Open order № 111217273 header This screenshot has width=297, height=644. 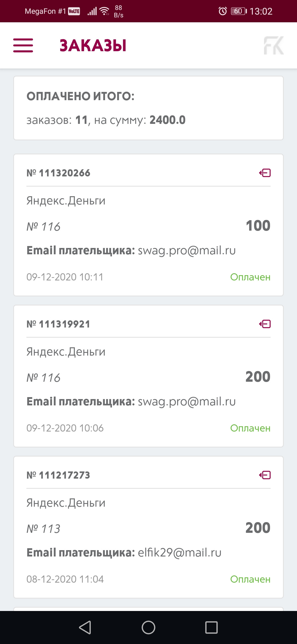tap(58, 475)
